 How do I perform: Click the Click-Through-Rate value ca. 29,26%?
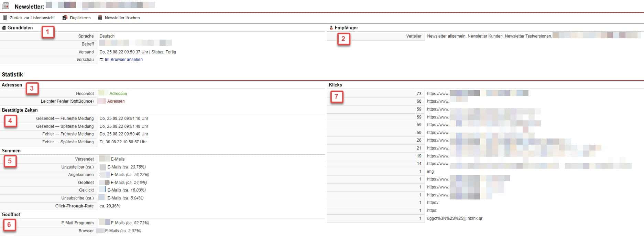point(110,206)
